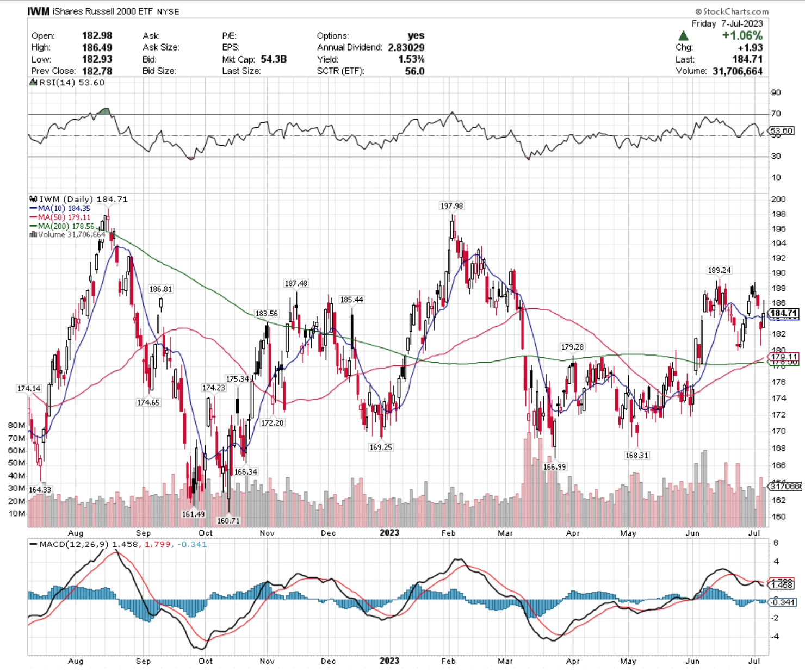Click the Mkt Cap 54.3B value
Viewport: 805px width, 672px height.
tap(274, 59)
